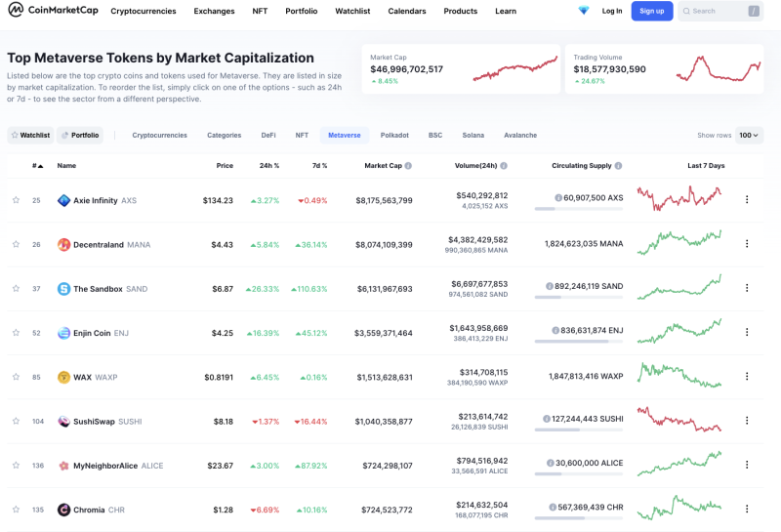Click the Circulating Supply column info icon
Screen dimensions: 781x532
[x=618, y=165]
